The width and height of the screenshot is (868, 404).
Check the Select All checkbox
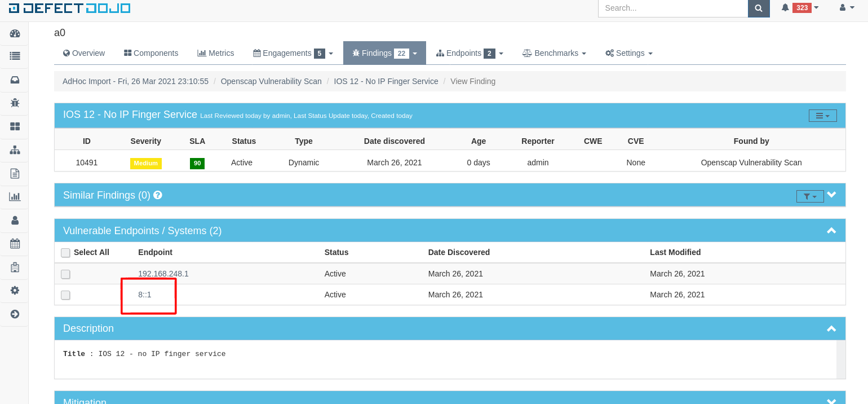point(65,253)
